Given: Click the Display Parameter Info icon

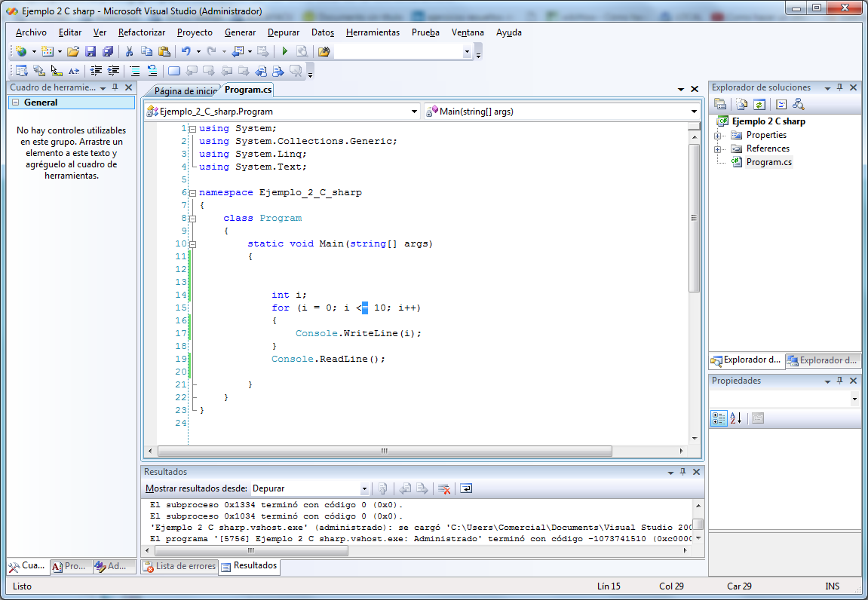Looking at the screenshot, I should 38,71.
